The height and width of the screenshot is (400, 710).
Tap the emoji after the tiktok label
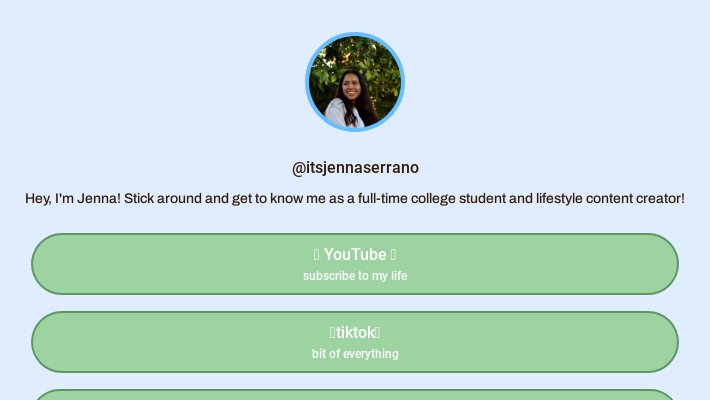click(378, 333)
